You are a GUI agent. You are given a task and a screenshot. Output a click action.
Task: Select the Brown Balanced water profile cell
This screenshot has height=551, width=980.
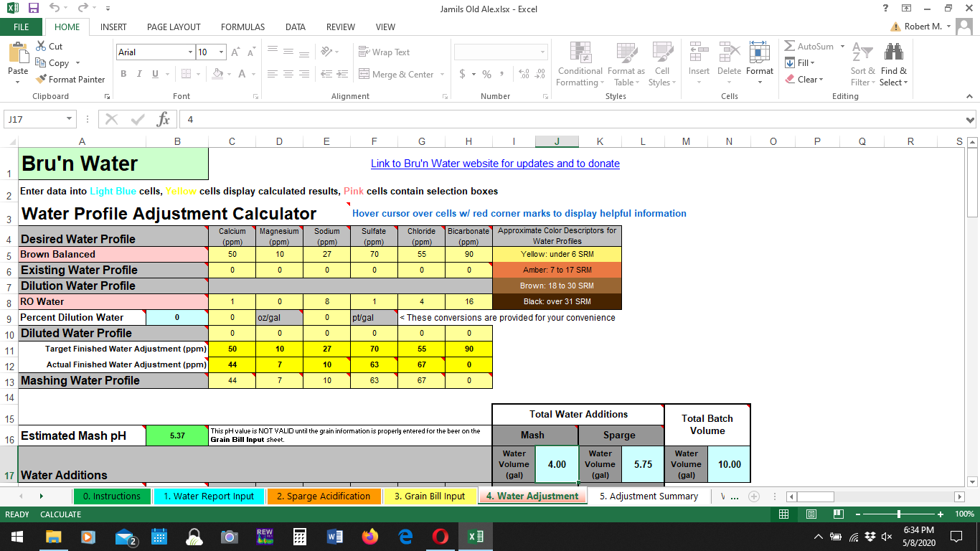coord(113,255)
